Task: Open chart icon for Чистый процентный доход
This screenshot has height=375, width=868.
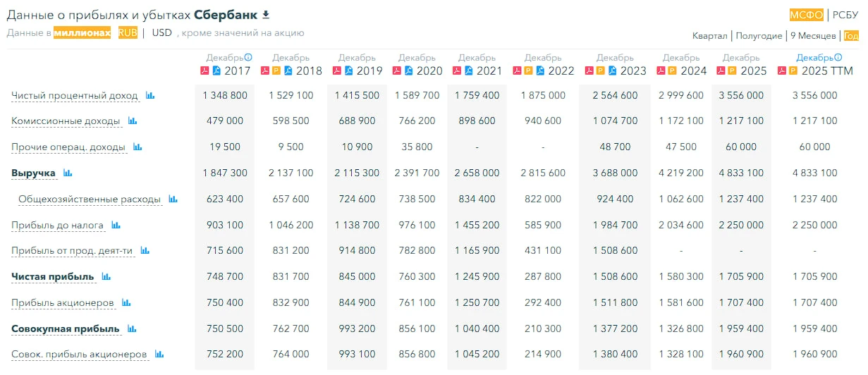Action: pos(150,95)
